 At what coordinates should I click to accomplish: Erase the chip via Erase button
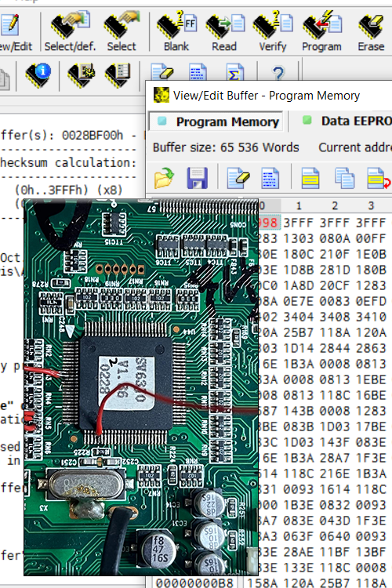tap(371, 33)
